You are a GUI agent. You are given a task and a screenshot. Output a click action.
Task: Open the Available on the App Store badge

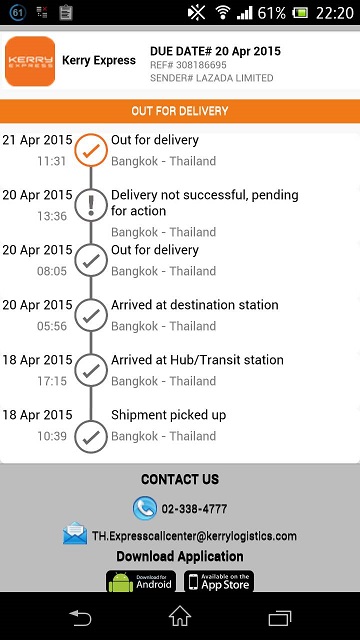pyautogui.click(x=219, y=581)
